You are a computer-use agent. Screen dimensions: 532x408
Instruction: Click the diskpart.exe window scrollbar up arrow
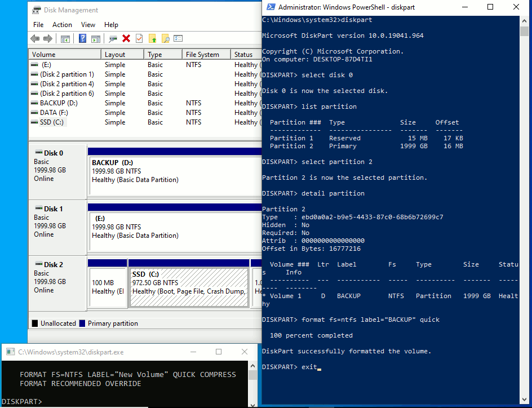[x=253, y=366]
